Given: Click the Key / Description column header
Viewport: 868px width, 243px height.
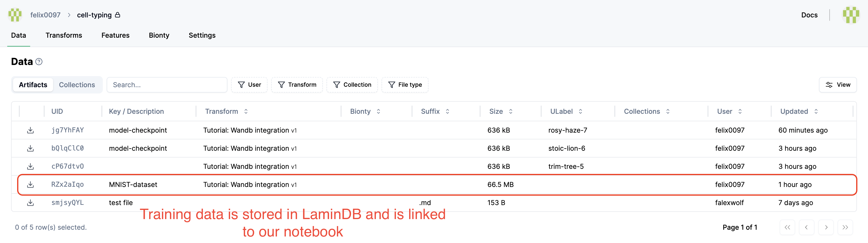Looking at the screenshot, I should coord(136,112).
